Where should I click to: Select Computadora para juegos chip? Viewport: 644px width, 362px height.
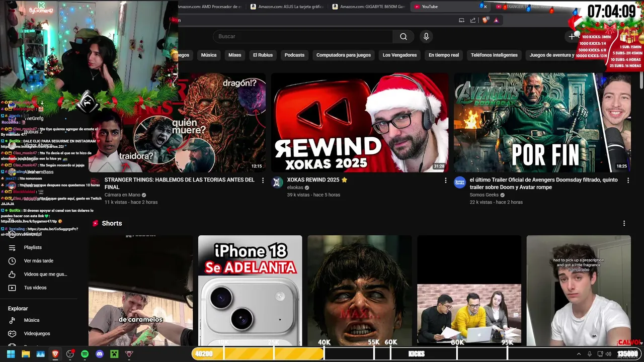click(x=344, y=55)
